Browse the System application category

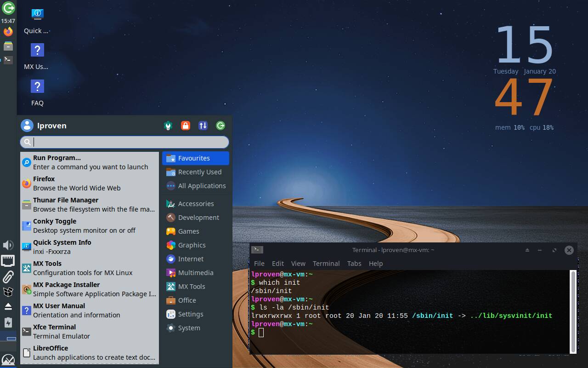[189, 328]
